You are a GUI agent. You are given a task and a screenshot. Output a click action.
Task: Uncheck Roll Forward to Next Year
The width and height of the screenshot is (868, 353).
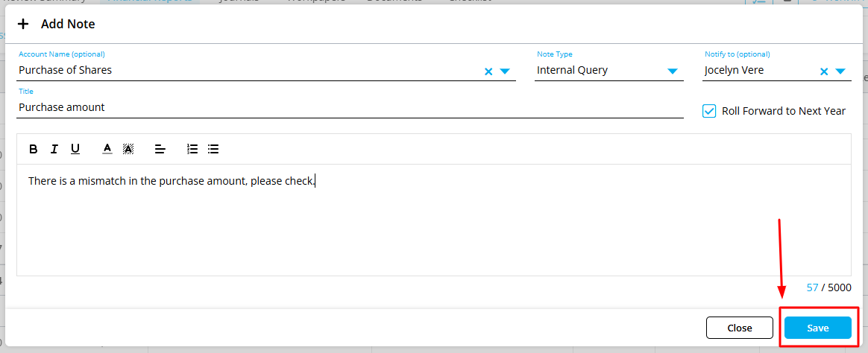(x=709, y=111)
